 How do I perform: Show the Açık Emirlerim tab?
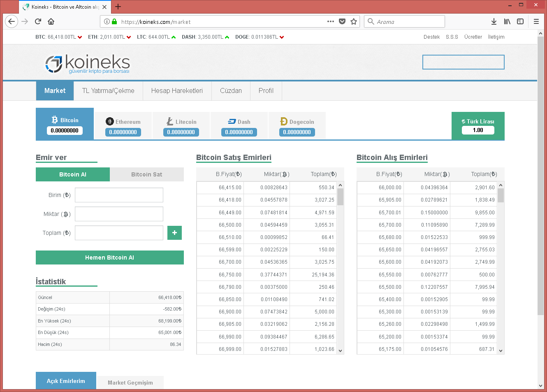tap(66, 381)
